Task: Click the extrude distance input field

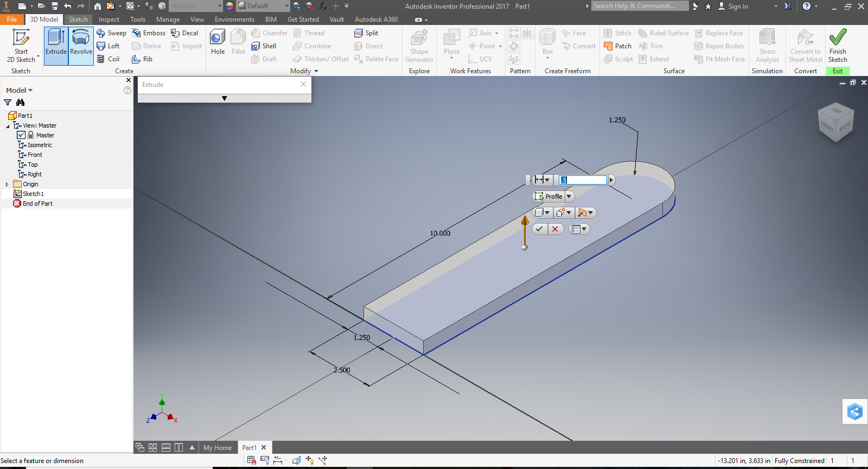Action: 583,180
